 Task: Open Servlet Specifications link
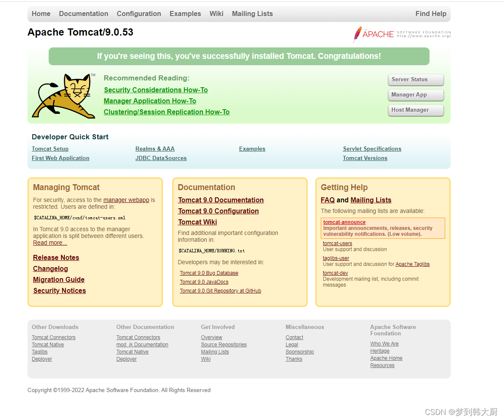372,149
